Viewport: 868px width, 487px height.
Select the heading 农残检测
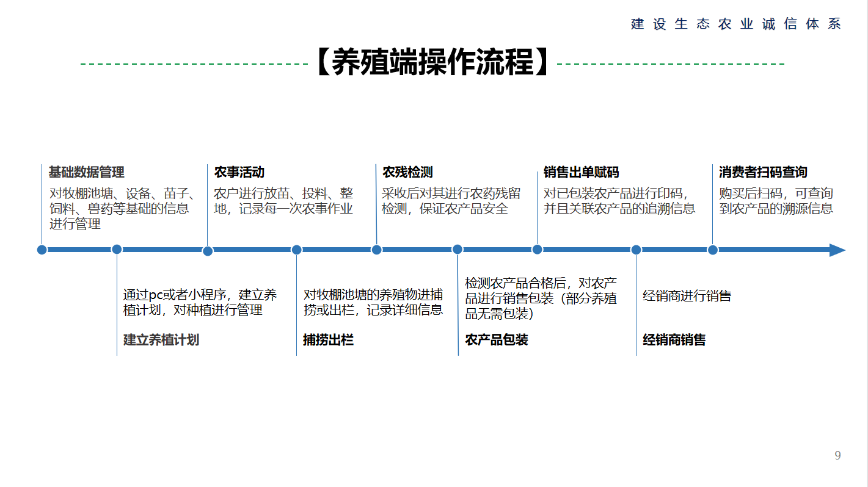point(407,173)
